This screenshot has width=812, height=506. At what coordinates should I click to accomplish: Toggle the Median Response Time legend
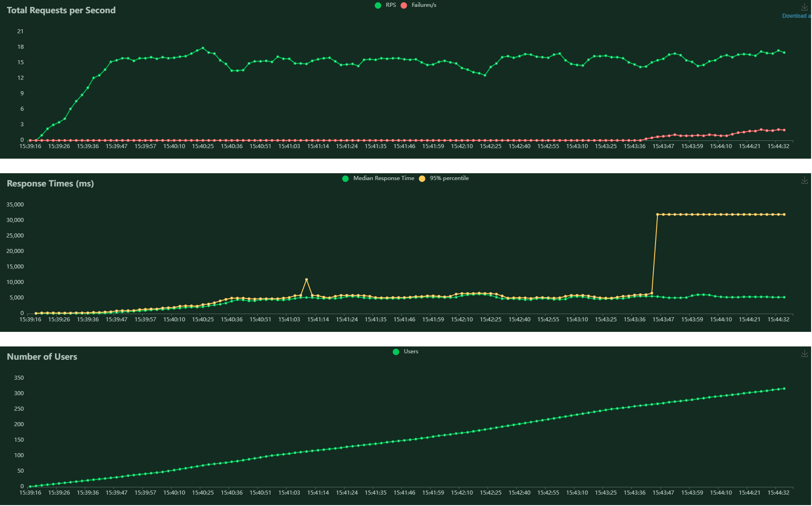coord(378,178)
